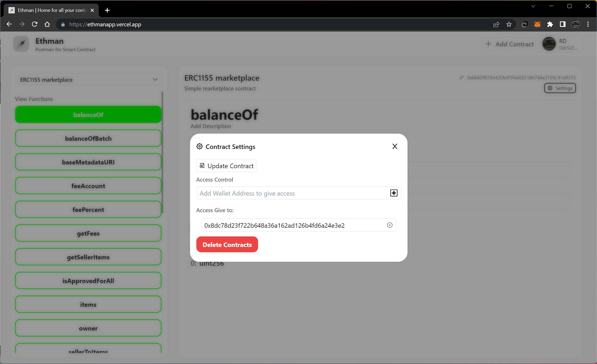This screenshot has height=364, width=597.
Task: Click the Settings button on contract page
Action: click(560, 88)
